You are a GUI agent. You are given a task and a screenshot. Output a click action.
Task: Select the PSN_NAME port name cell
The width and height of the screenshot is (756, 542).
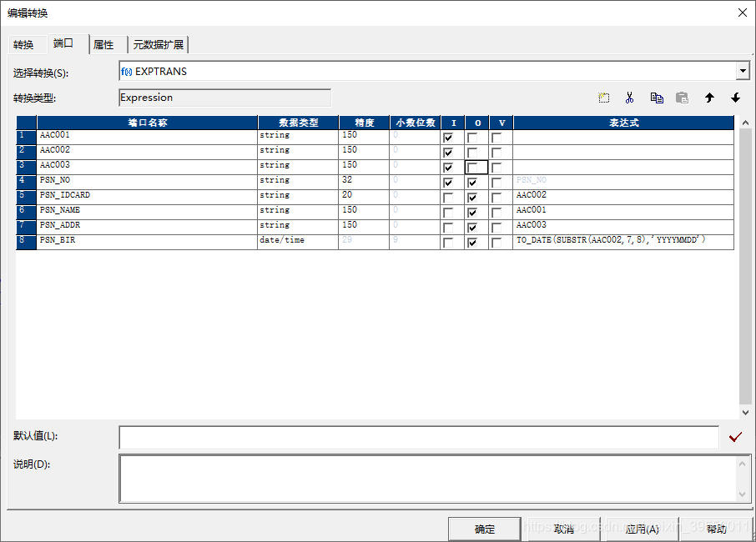point(147,212)
